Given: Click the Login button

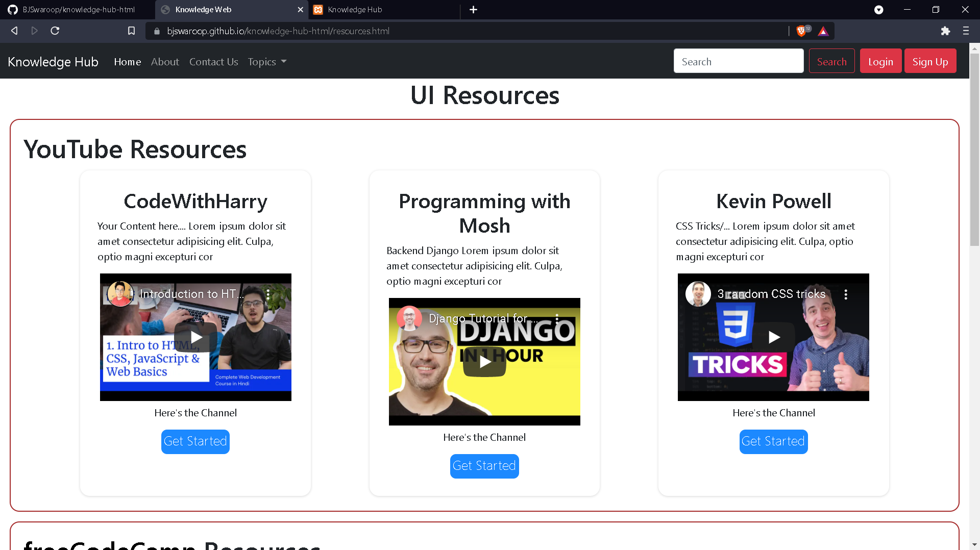Looking at the screenshot, I should [880, 61].
